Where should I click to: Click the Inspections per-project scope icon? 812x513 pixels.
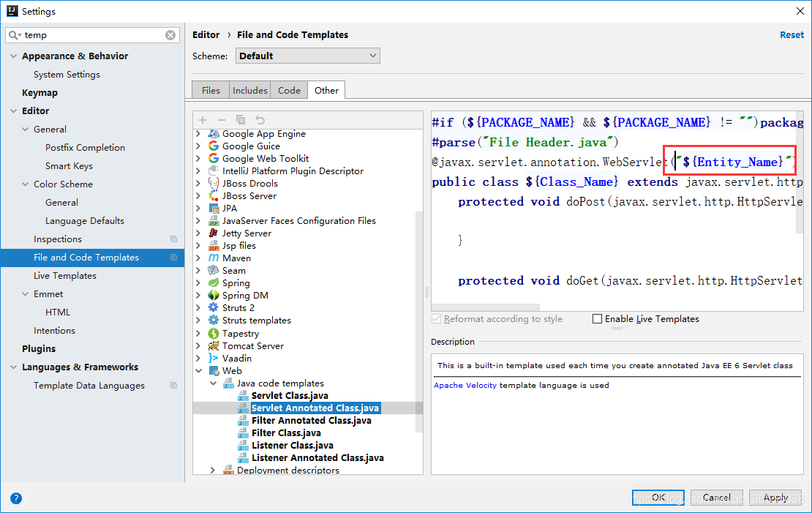173,239
